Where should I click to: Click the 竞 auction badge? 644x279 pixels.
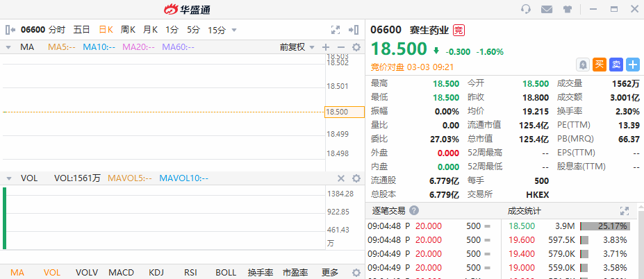(x=459, y=30)
